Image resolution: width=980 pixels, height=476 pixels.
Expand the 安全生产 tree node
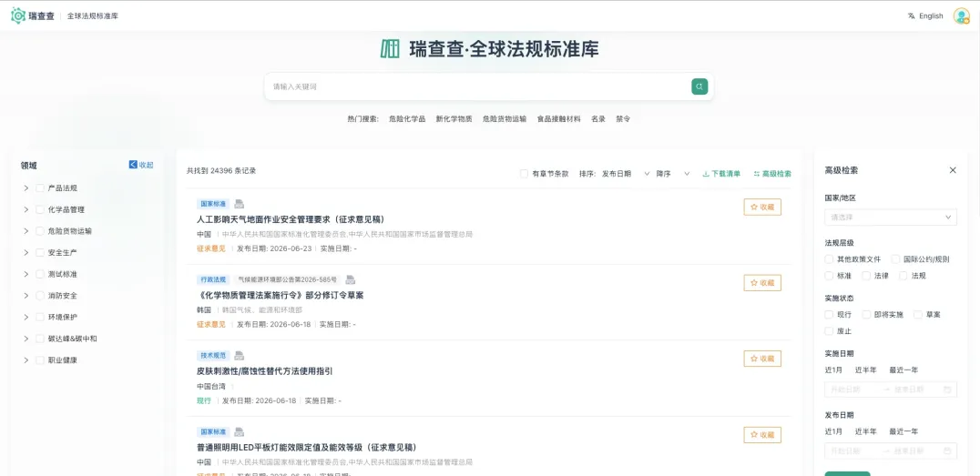click(x=26, y=252)
